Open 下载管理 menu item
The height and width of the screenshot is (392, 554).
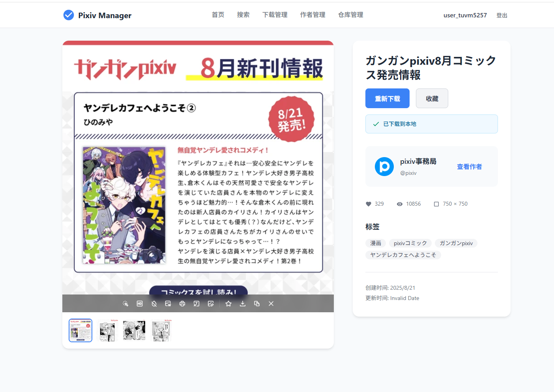[275, 15]
